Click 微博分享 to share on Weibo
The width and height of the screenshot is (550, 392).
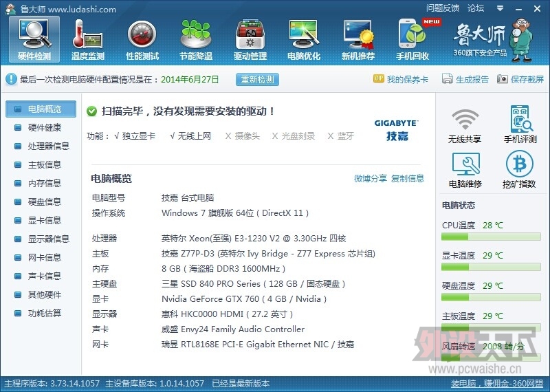pos(371,179)
